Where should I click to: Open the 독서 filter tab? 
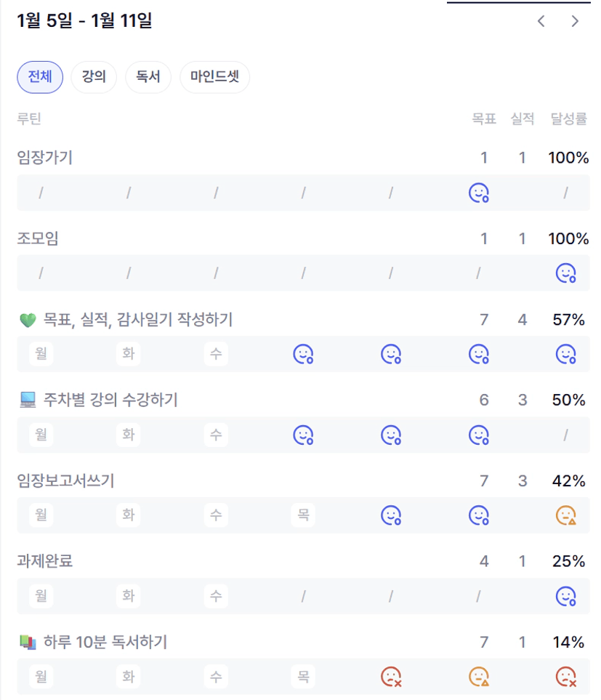[148, 77]
